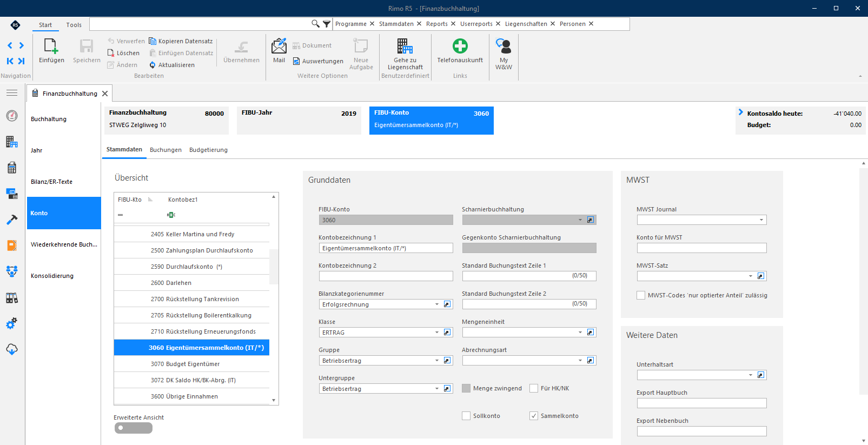This screenshot has width=868, height=445.
Task: Open Auswertungen in ribbon
Action: click(318, 61)
